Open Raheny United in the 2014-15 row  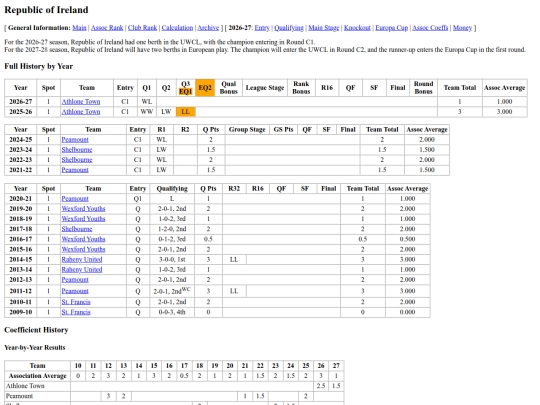[82, 259]
